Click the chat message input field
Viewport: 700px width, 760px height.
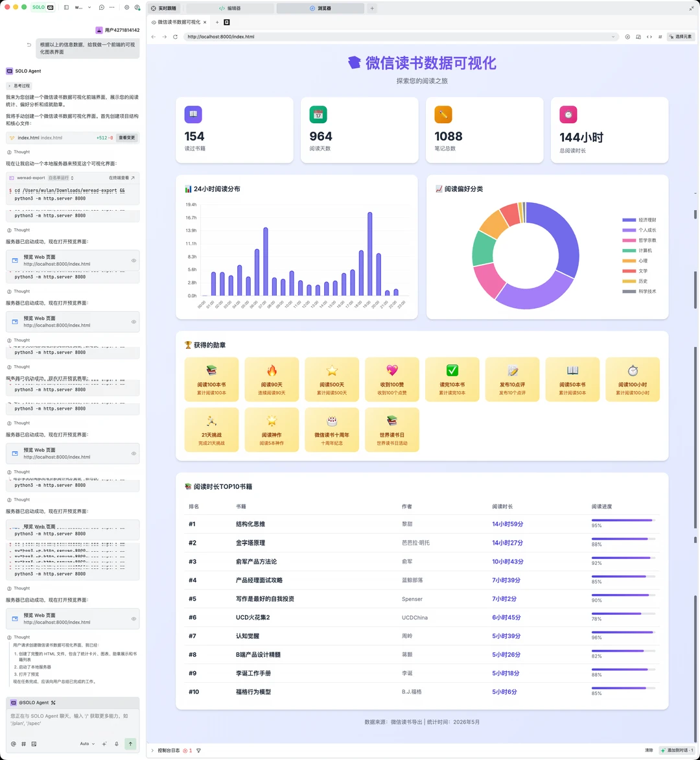(x=73, y=720)
